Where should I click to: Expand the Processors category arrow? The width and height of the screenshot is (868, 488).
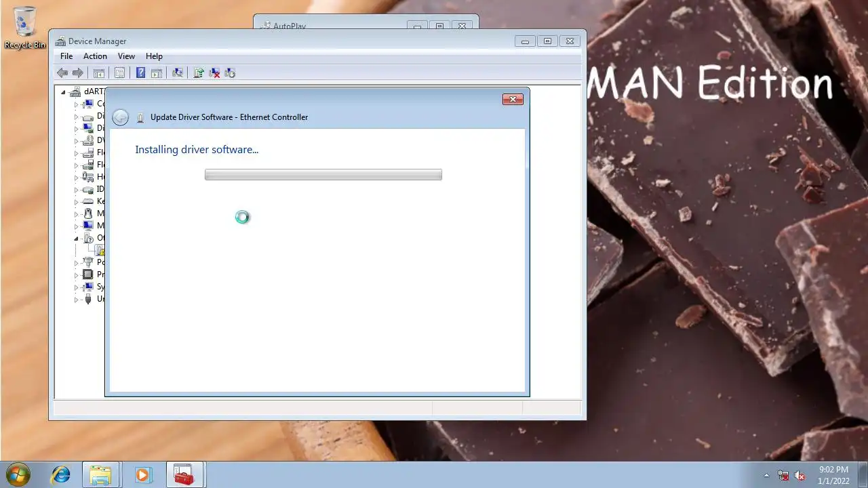[x=76, y=274]
